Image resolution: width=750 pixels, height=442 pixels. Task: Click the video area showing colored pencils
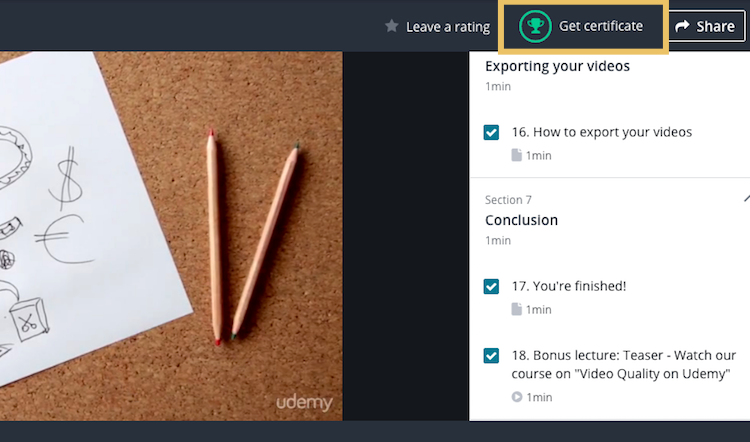pyautogui.click(x=171, y=236)
